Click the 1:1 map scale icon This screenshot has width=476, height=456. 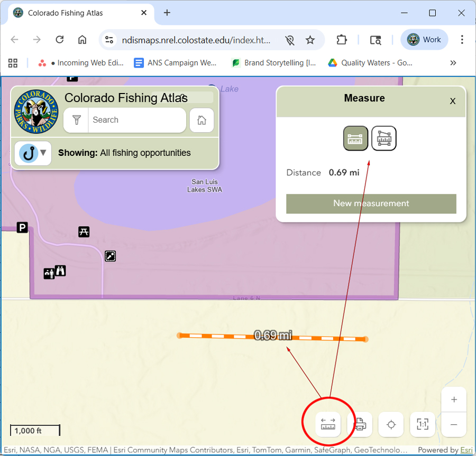[x=423, y=424]
